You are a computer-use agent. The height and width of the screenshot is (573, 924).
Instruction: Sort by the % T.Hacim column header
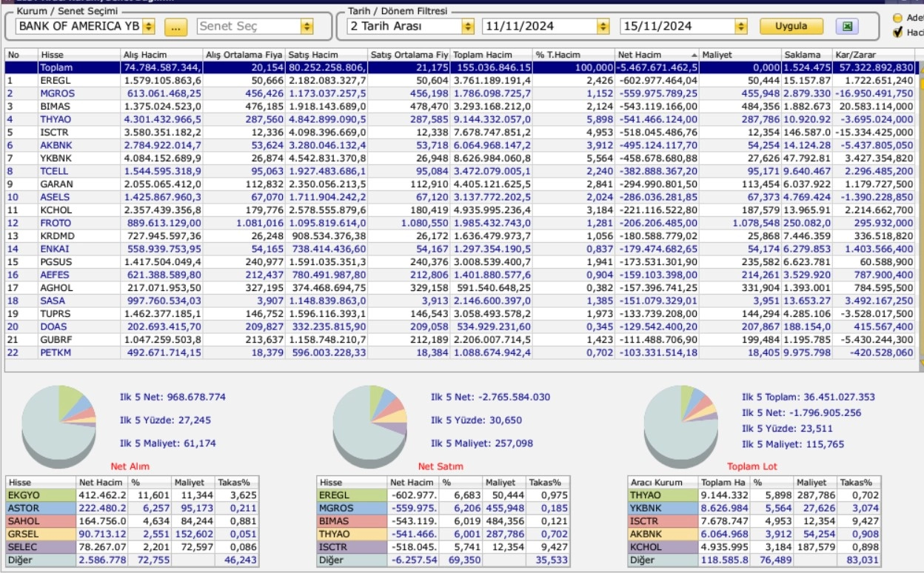click(574, 55)
